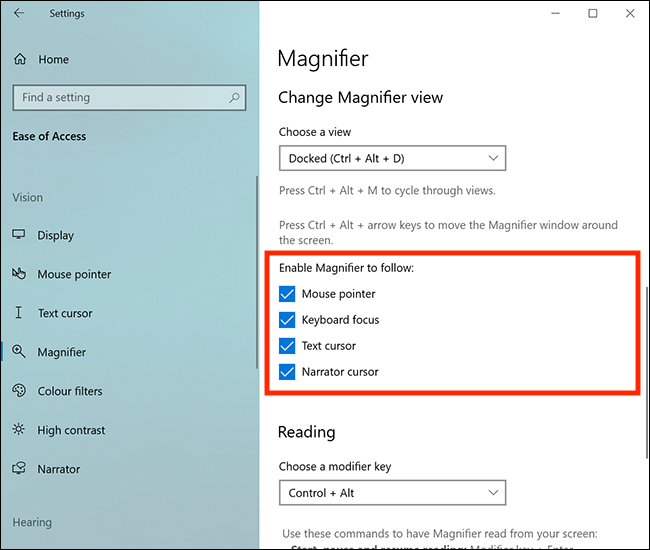Click the High contrast sun icon
This screenshot has width=650, height=550.
tap(19, 430)
